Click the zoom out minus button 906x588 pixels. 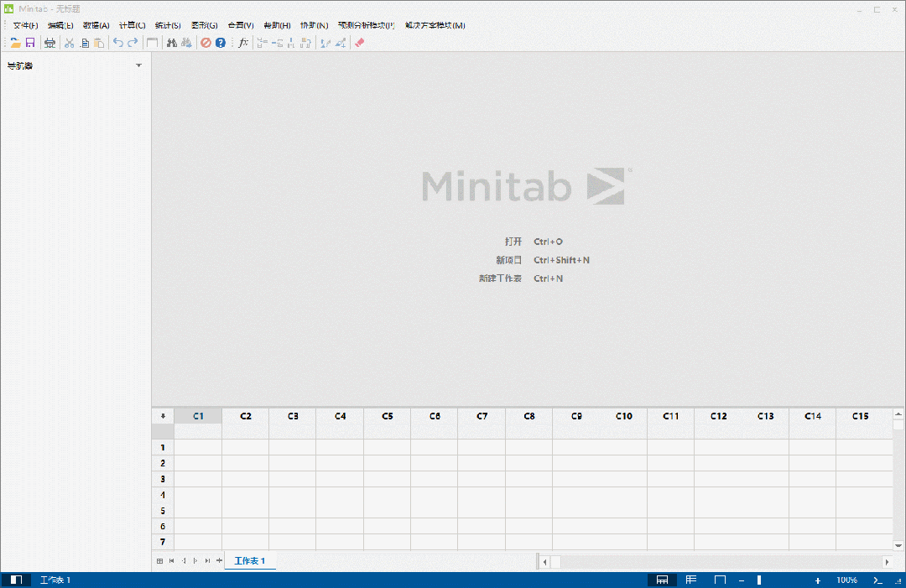tap(742, 580)
